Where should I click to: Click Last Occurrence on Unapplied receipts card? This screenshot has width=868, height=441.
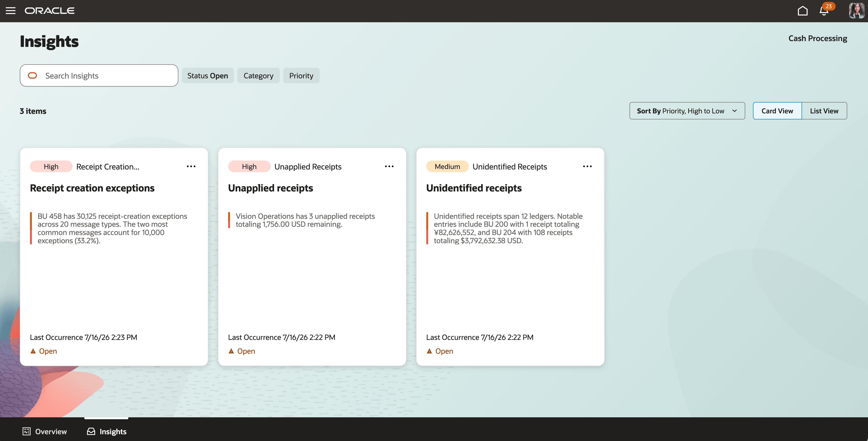click(282, 337)
